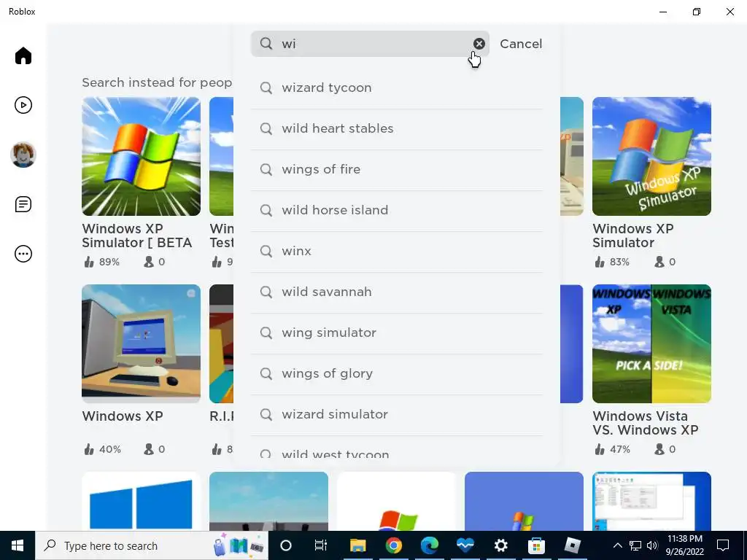The height and width of the screenshot is (560, 747).
Task: Open the Roblox Home sidebar icon
Action: [x=23, y=55]
